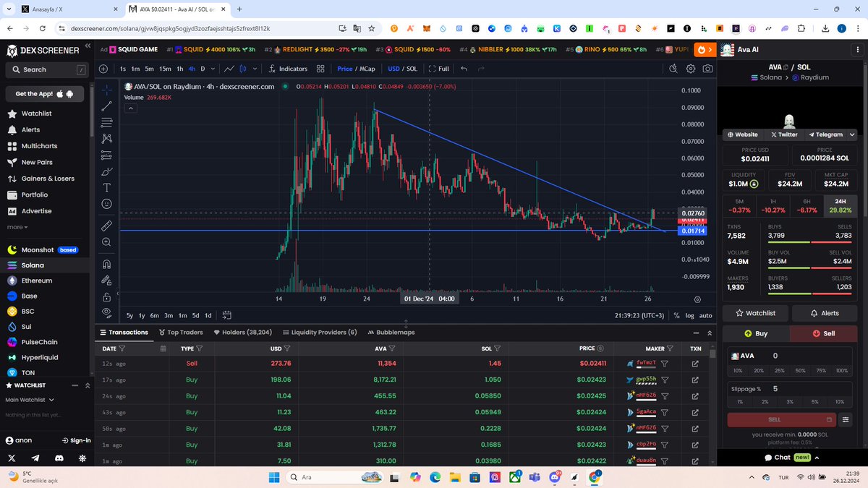Expand the time interval dropdown arrow
The image size is (868, 488).
pos(213,69)
